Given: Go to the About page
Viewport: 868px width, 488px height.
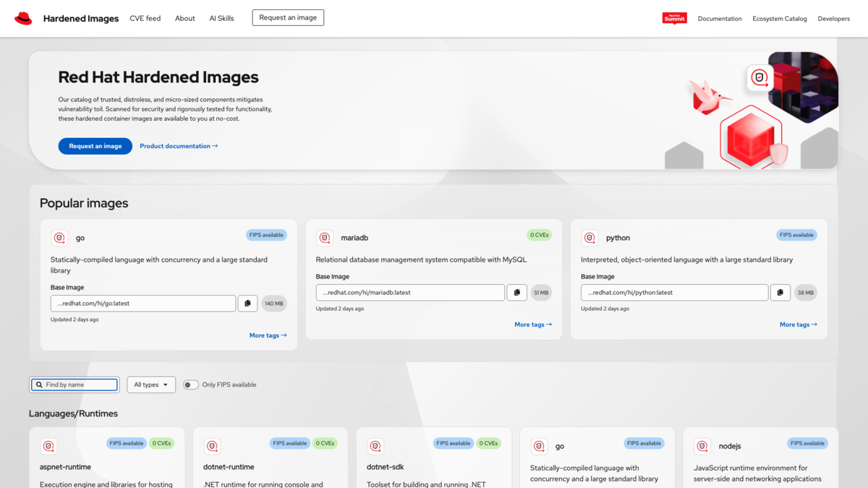Looking at the screenshot, I should tap(185, 18).
